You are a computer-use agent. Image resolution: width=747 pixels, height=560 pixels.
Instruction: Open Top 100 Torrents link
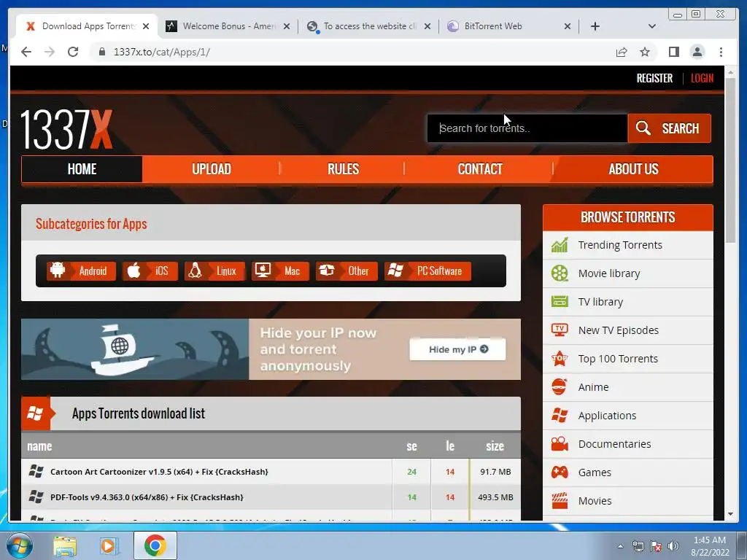pos(618,359)
